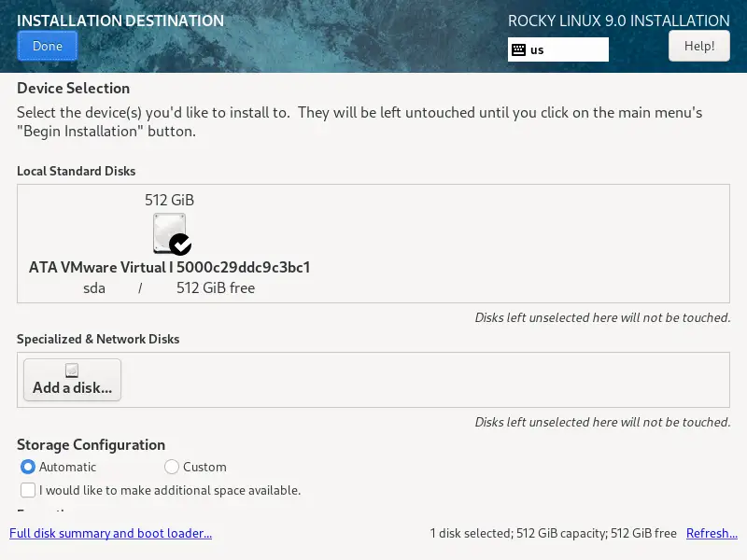Click the Refresh... link

coord(712,533)
